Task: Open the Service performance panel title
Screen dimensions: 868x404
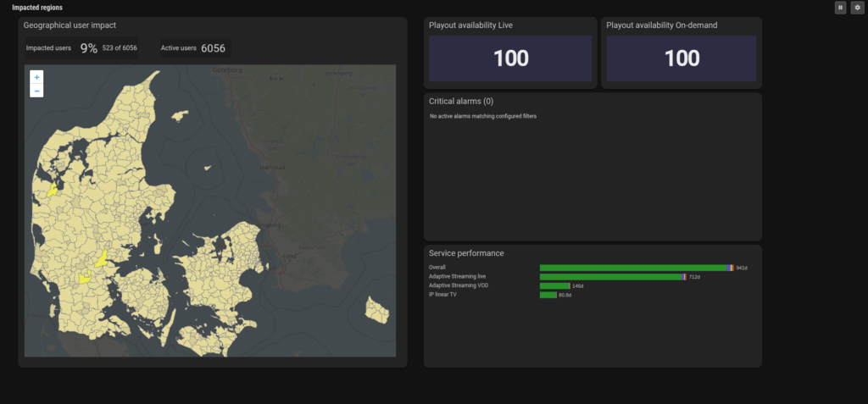Action: 466,253
